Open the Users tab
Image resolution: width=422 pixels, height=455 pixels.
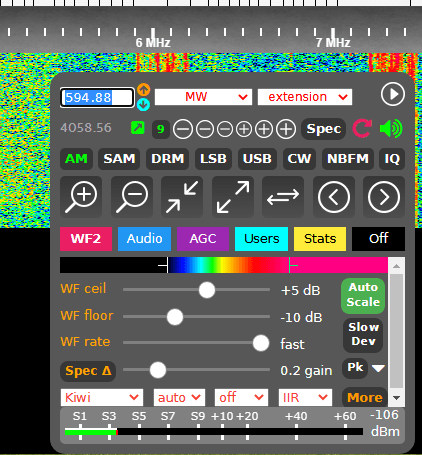tap(261, 239)
